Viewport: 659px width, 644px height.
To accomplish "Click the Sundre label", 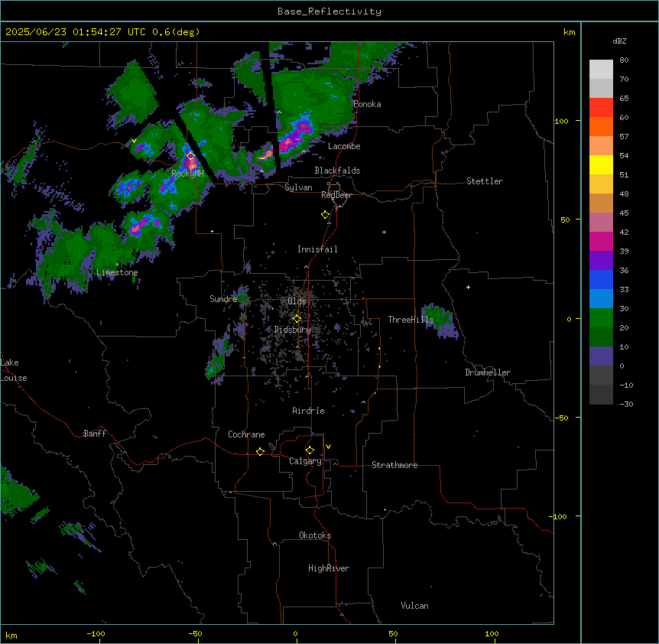I will click(x=223, y=299).
